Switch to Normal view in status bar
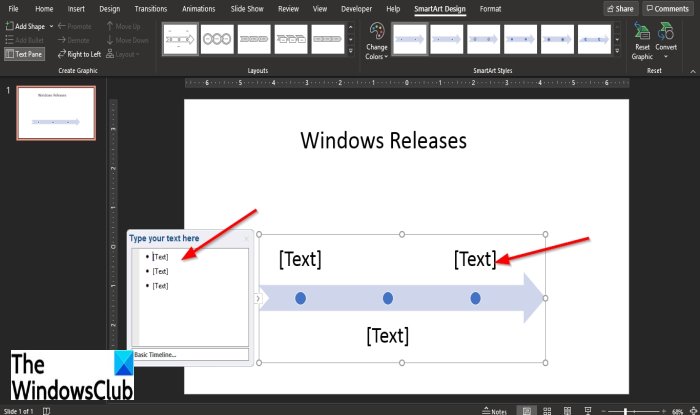Image resolution: width=700 pixels, height=415 pixels. [x=527, y=411]
